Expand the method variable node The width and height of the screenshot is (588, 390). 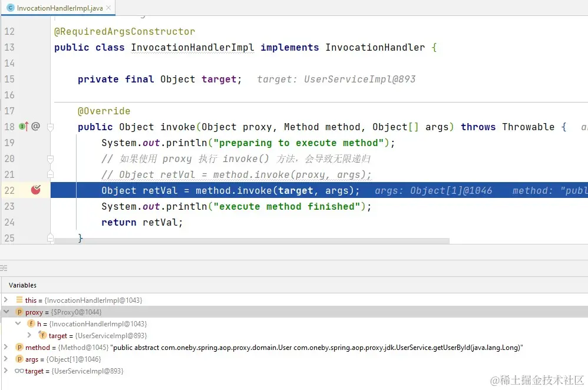tap(6, 347)
